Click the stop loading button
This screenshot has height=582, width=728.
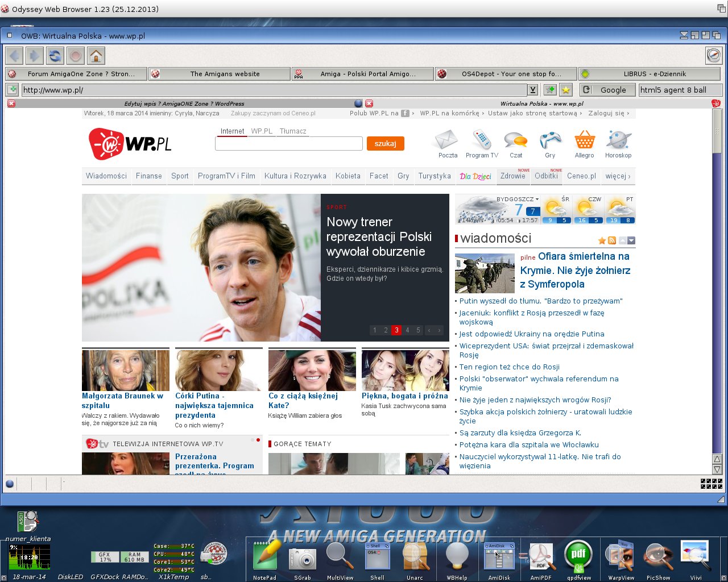(76, 56)
